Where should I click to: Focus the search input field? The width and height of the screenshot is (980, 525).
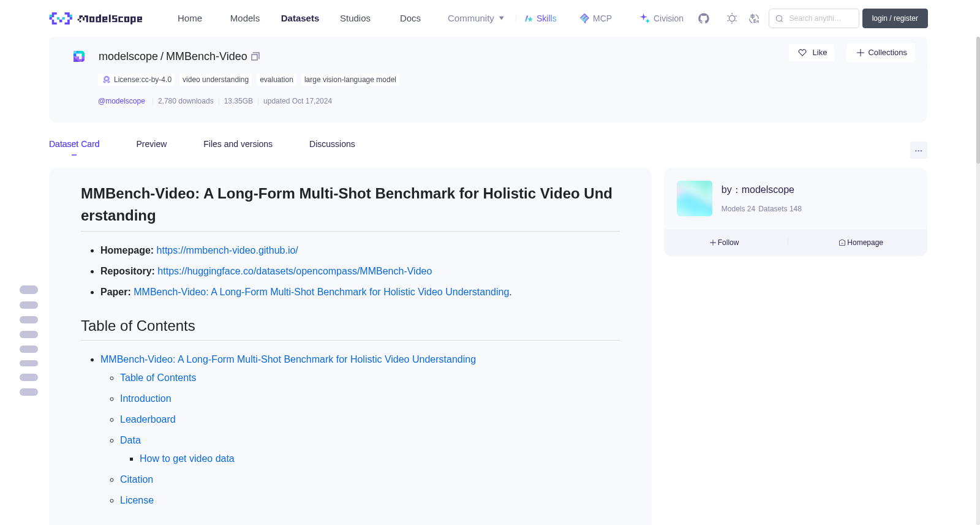[x=814, y=18]
